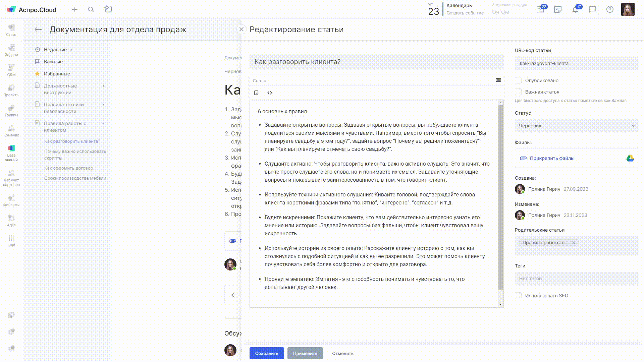The height and width of the screenshot is (362, 644).
Task: Collapse the Правила работы с клиентом section
Action: point(103,123)
